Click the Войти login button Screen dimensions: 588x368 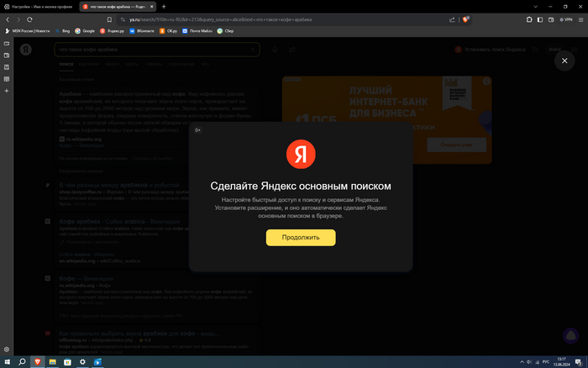pos(554,50)
